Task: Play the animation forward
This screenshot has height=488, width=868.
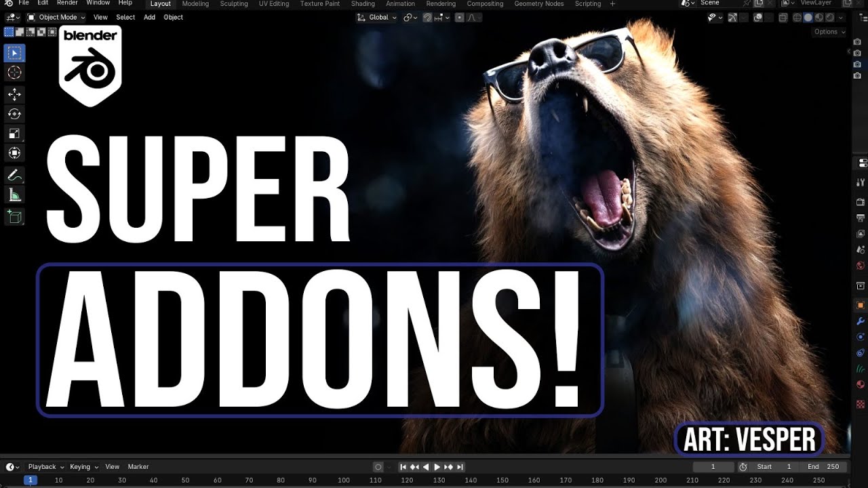Action: pyautogui.click(x=437, y=467)
